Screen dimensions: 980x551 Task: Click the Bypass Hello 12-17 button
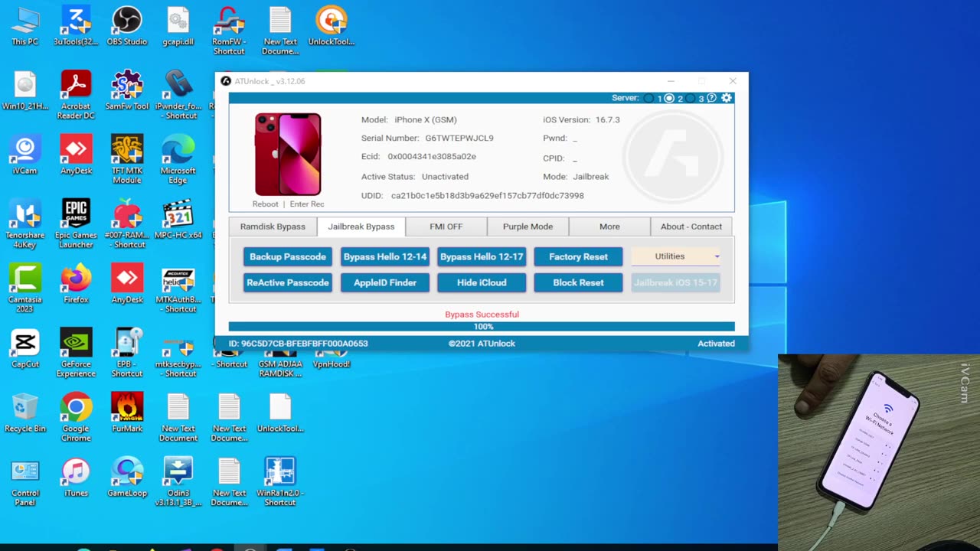[x=482, y=256]
